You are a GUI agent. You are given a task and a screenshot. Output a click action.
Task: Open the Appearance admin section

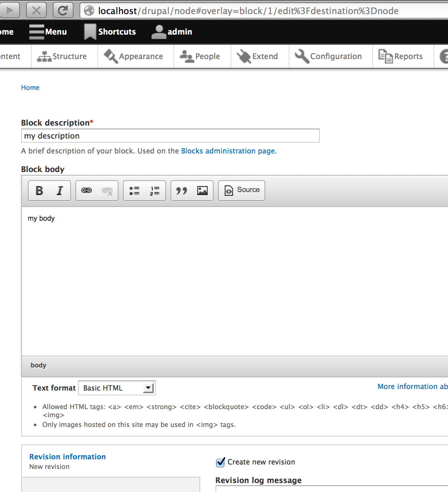134,56
